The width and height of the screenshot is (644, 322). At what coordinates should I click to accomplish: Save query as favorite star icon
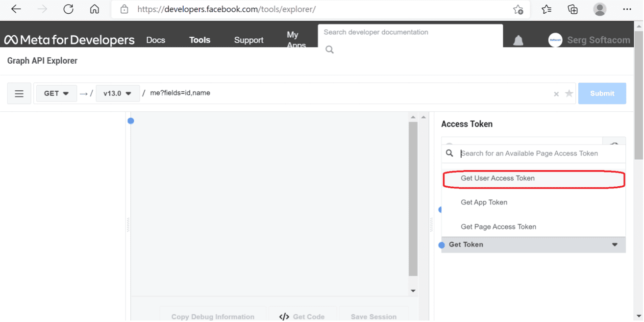[569, 94]
